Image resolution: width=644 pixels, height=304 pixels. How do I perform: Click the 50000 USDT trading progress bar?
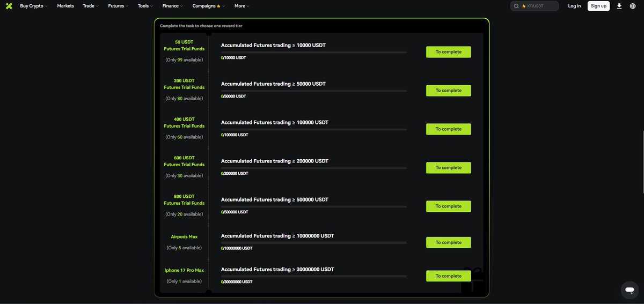pyautogui.click(x=314, y=91)
